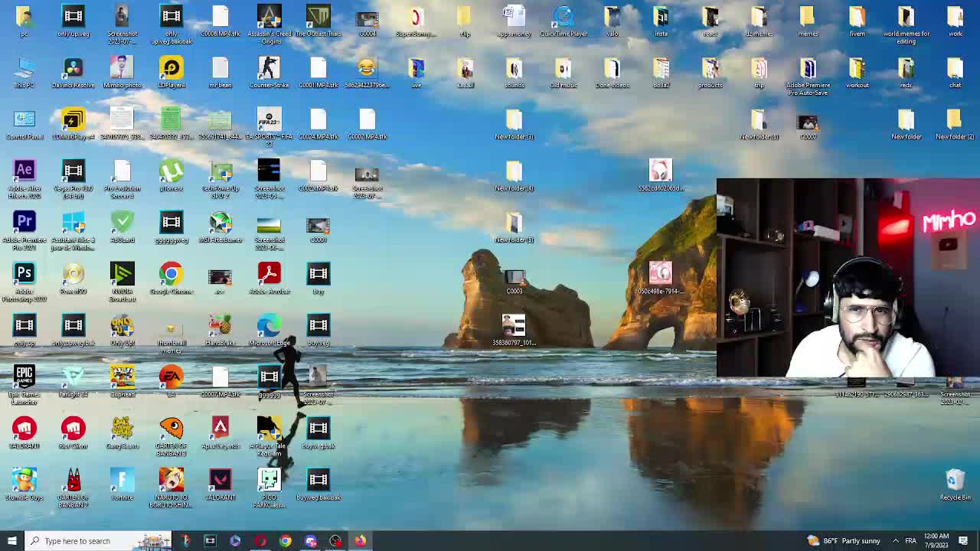Click the uTorrent desktop shortcut
The image size is (980, 551).
coord(171,172)
